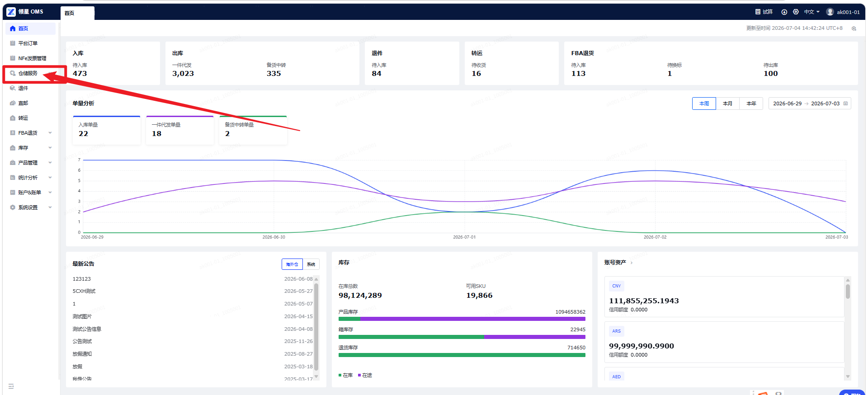Image resolution: width=868 pixels, height=395 pixels.
Task: Click the download center icon
Action: tap(784, 12)
